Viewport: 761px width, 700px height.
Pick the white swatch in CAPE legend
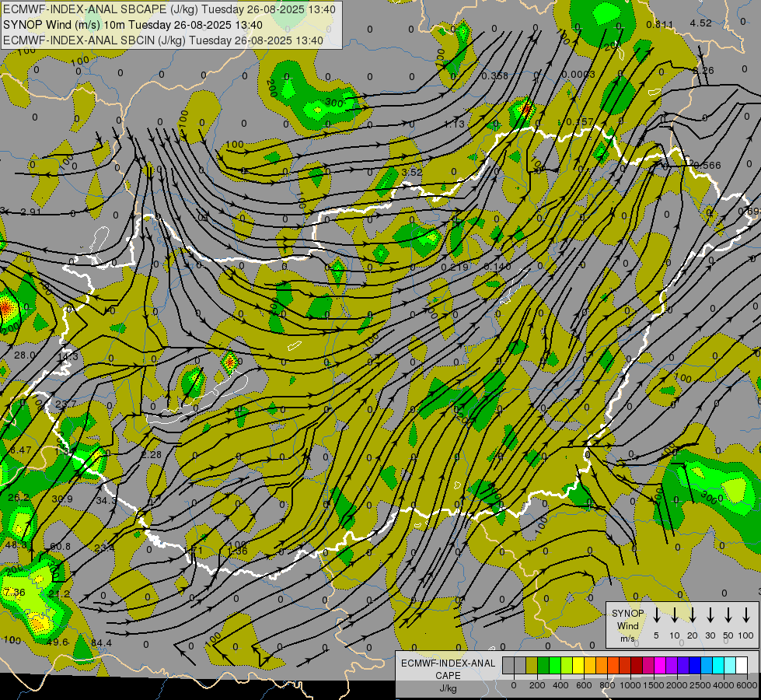[741, 666]
